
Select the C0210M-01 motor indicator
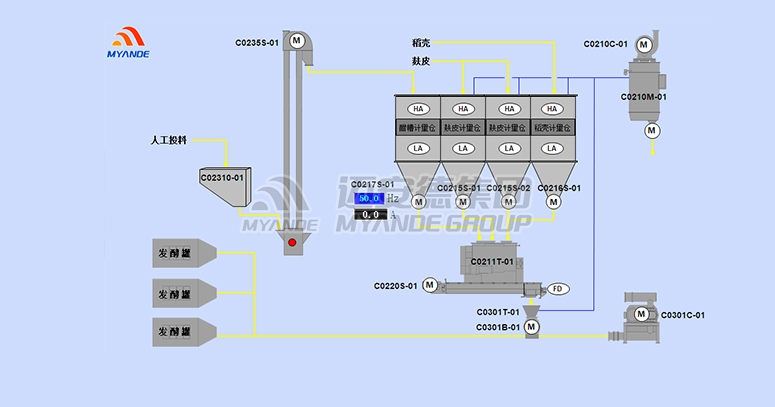pos(652,130)
